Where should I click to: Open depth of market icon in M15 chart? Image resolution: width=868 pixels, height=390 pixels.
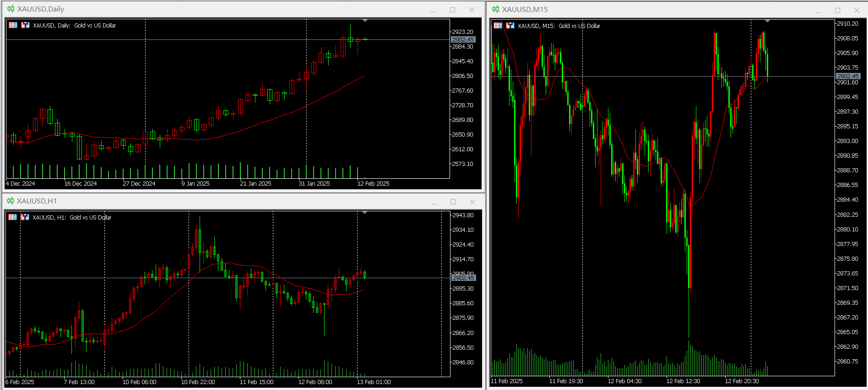tap(510, 26)
